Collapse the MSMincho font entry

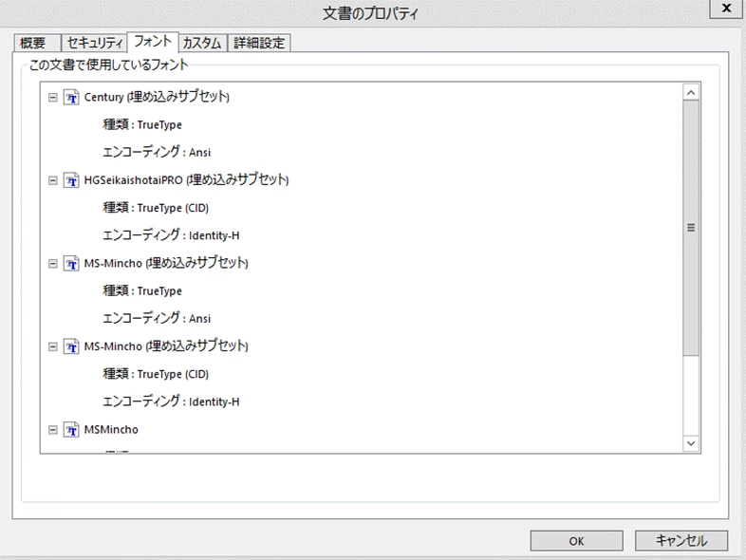coord(53,430)
